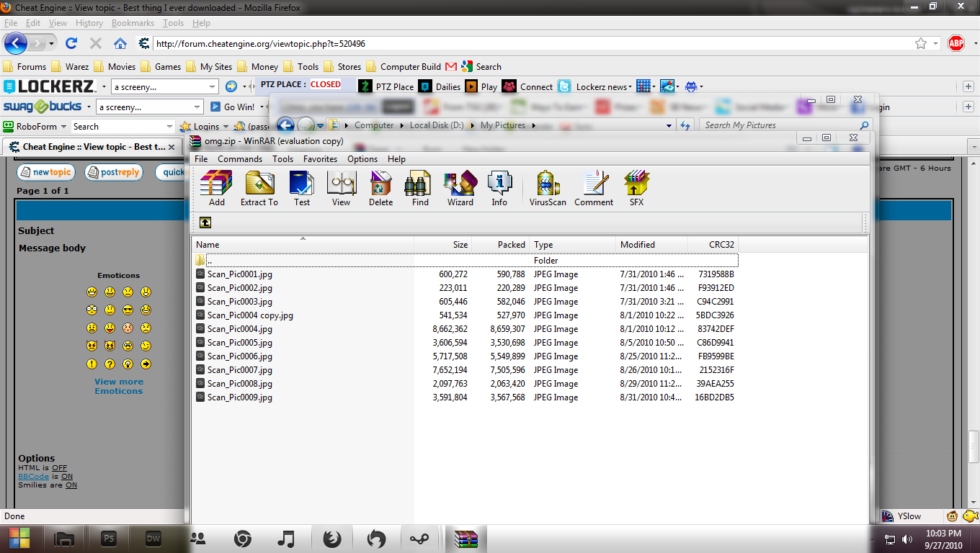Expand the RoboForm menu dropdown

pos(63,127)
